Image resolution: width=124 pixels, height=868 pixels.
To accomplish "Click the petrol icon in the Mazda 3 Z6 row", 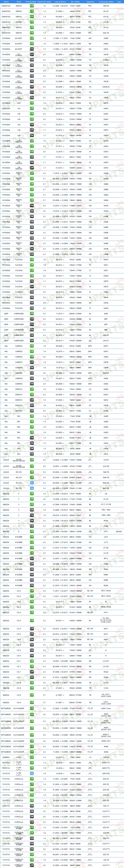I will (x=32, y=494).
